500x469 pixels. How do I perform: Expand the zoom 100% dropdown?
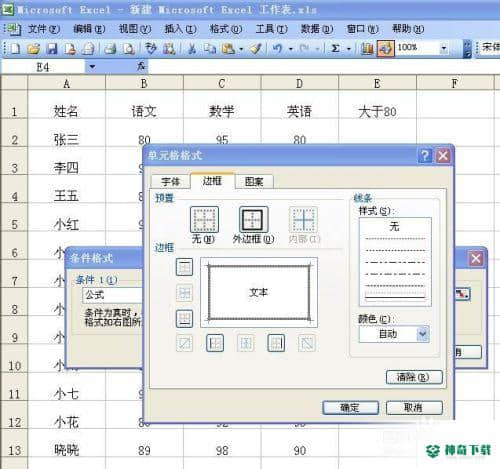[x=444, y=49]
